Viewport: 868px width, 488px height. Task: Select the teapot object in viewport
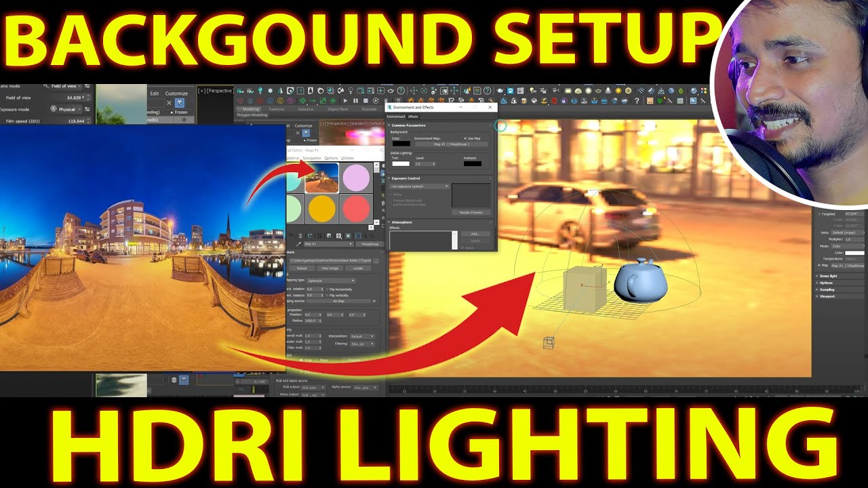640,281
